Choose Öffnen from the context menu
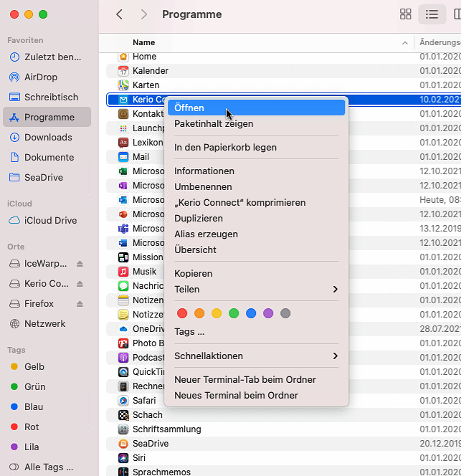 click(189, 108)
